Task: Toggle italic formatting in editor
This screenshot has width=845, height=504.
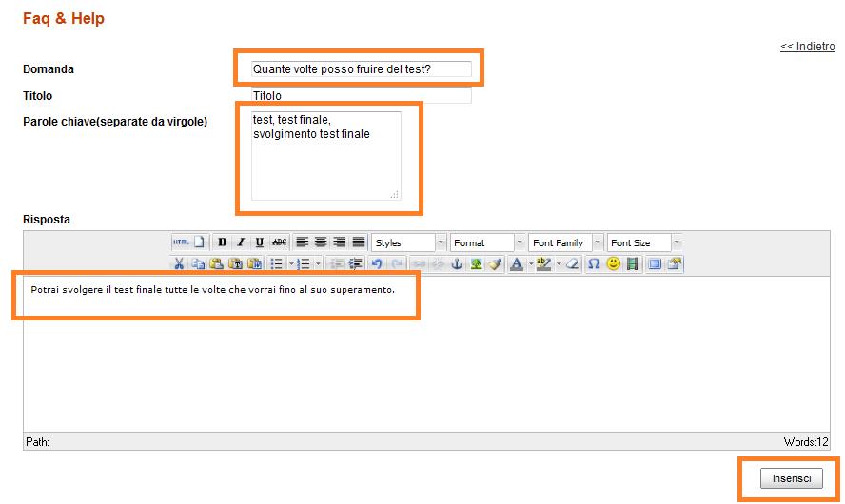Action: pyautogui.click(x=241, y=242)
